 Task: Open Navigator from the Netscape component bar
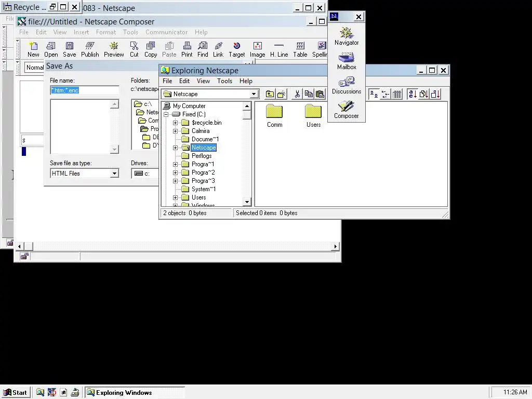347,36
